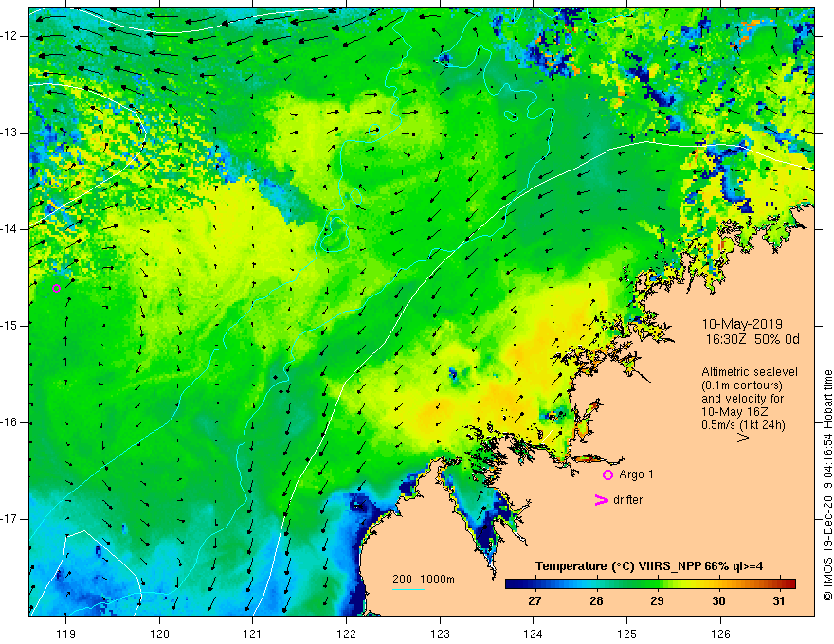Click the (0.1m contours) caption line
This screenshot has height=644, width=834.
pos(742,385)
